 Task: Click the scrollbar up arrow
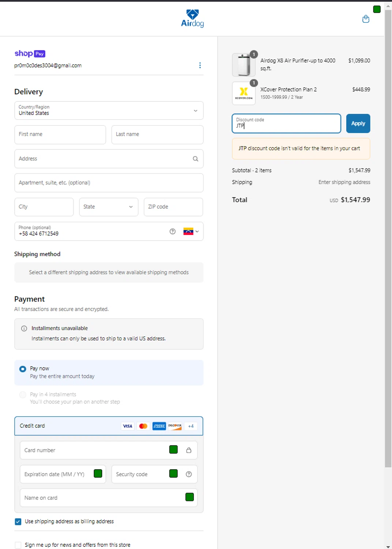pos(388,6)
